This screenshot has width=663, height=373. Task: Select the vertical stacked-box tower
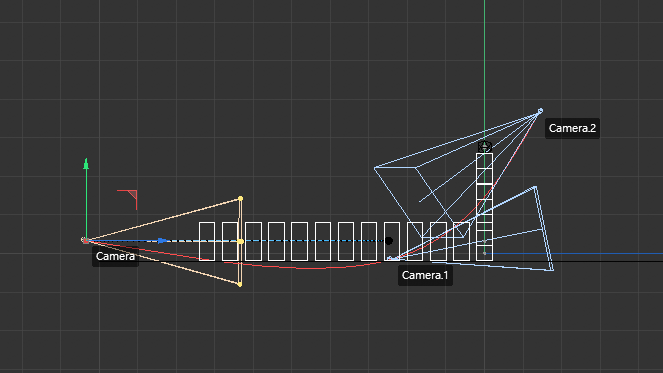485,207
